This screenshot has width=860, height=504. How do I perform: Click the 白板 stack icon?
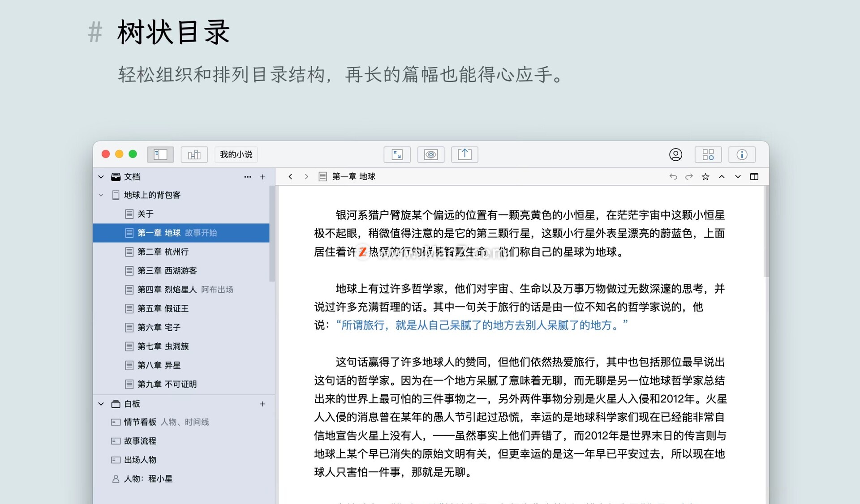(x=116, y=404)
